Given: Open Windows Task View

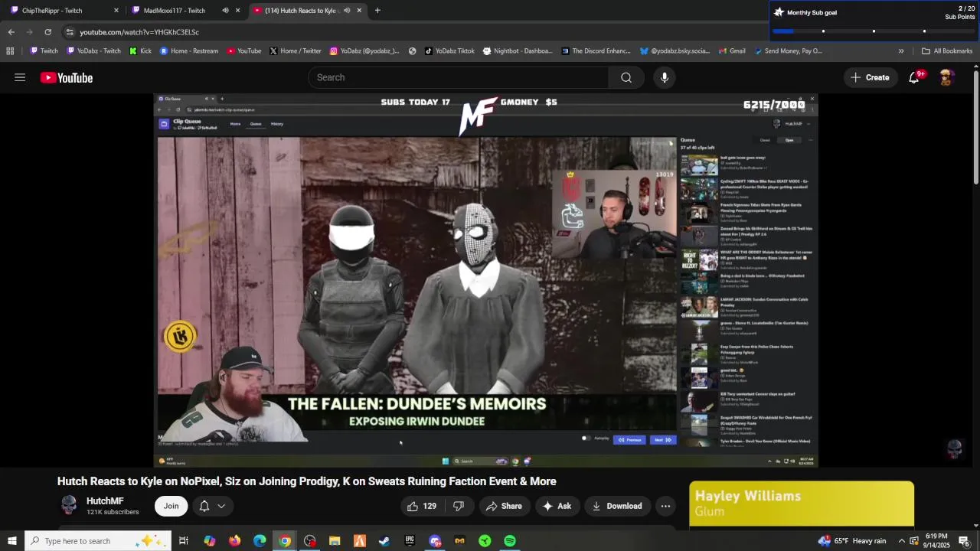Looking at the screenshot, I should 184,541.
